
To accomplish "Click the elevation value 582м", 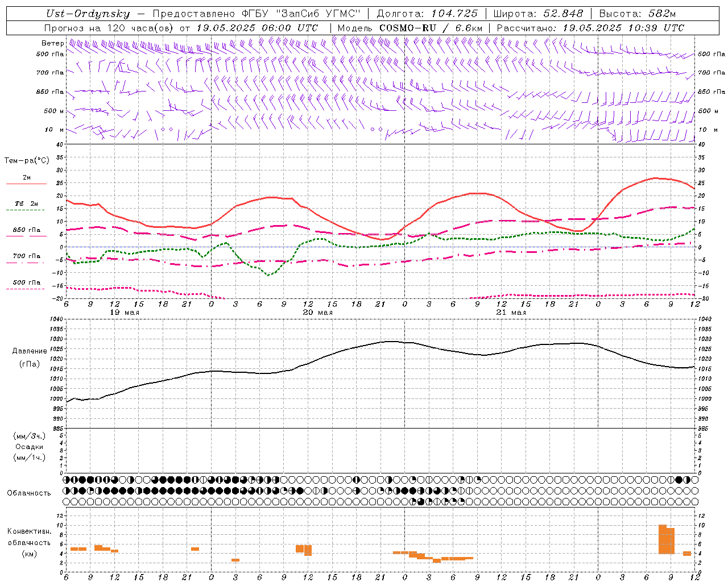I will pos(661,14).
